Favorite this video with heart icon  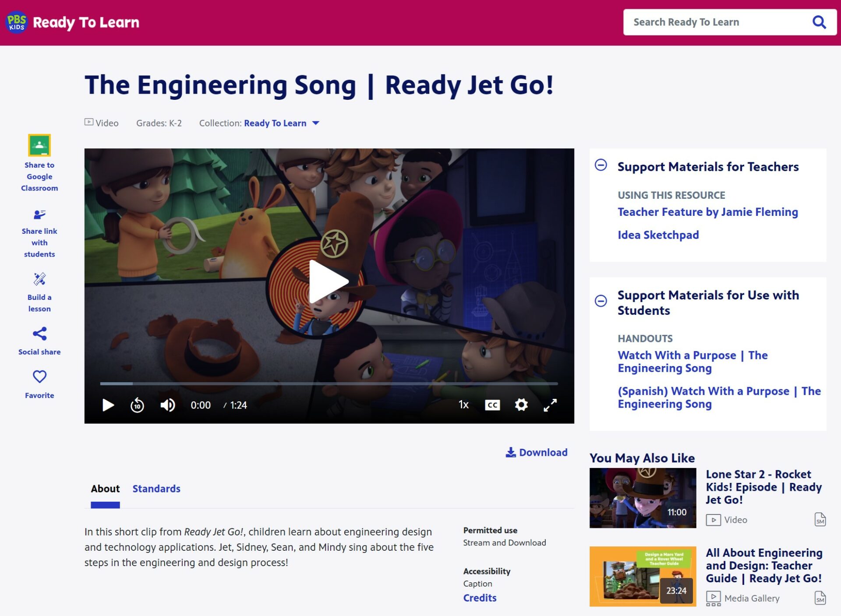pos(39,377)
